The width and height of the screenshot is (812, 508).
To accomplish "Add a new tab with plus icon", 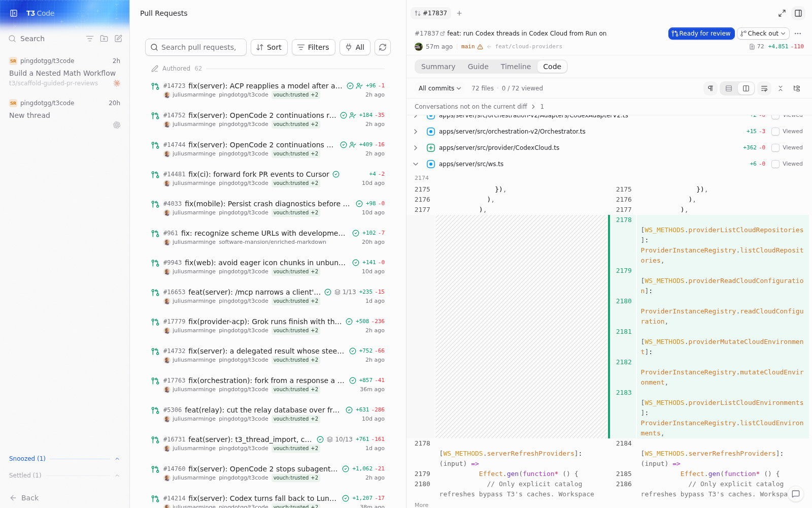I will click(x=459, y=13).
